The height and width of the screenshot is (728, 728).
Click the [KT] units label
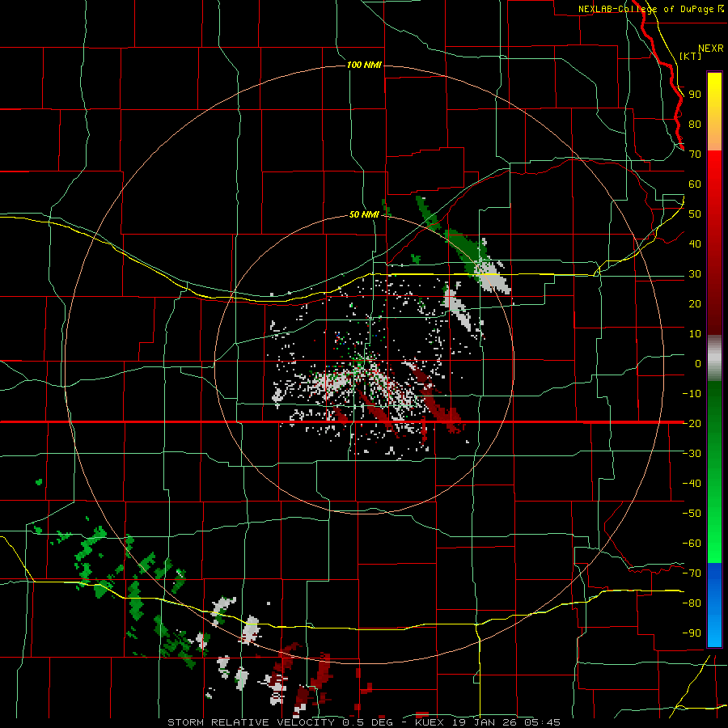(691, 56)
